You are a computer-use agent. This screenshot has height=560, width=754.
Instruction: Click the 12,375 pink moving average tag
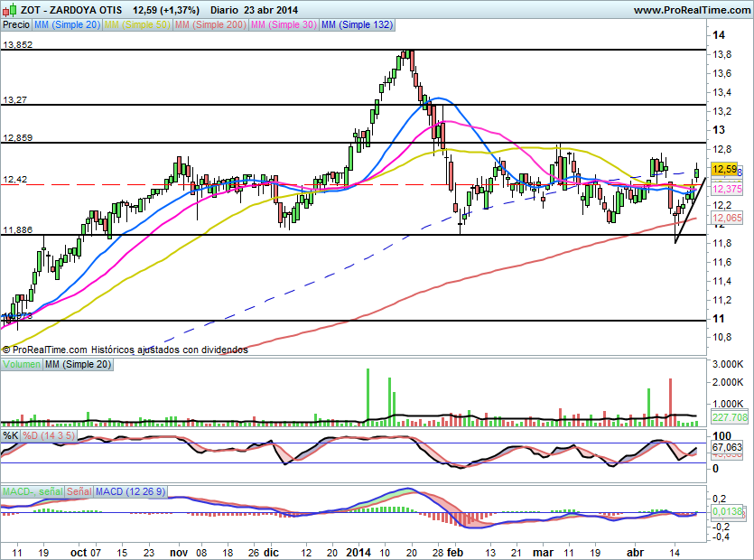click(727, 189)
